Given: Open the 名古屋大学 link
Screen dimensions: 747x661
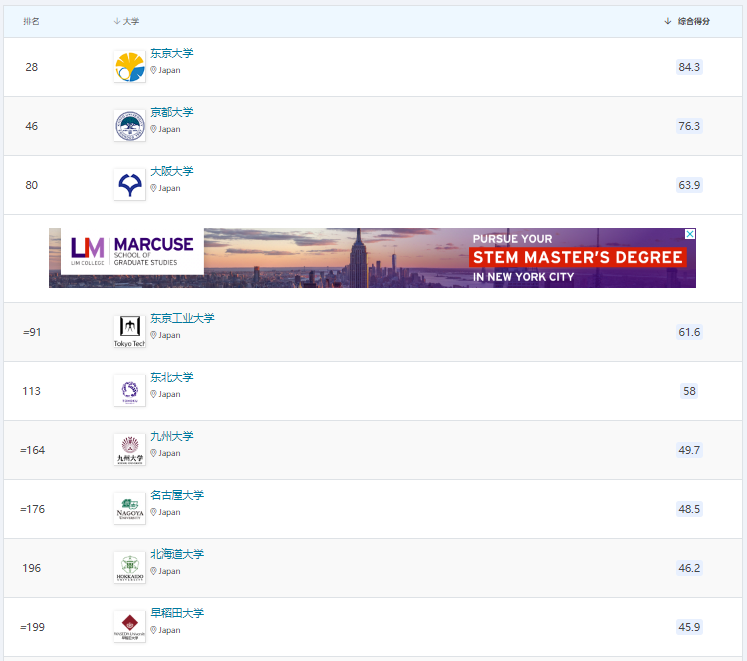Looking at the screenshot, I should [x=177, y=496].
